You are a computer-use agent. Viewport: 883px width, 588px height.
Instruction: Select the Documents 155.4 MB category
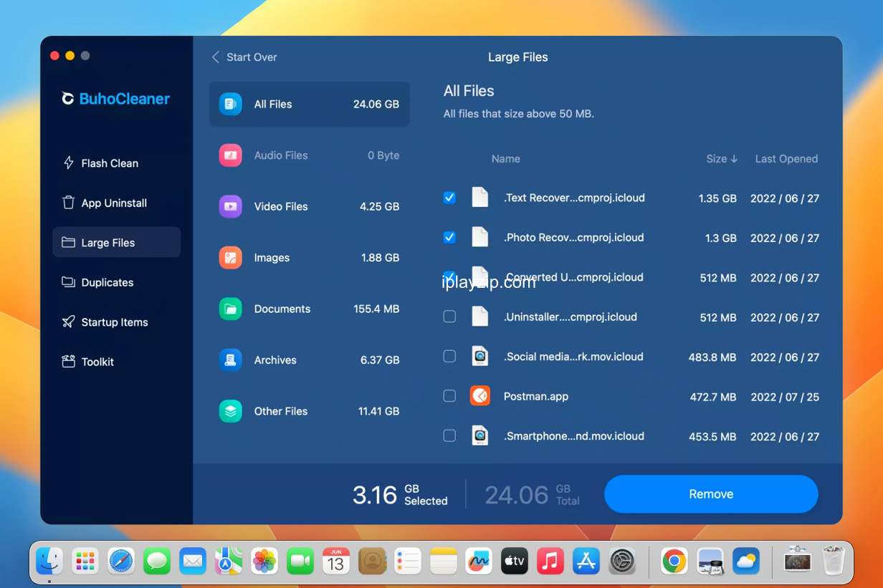pyautogui.click(x=310, y=309)
